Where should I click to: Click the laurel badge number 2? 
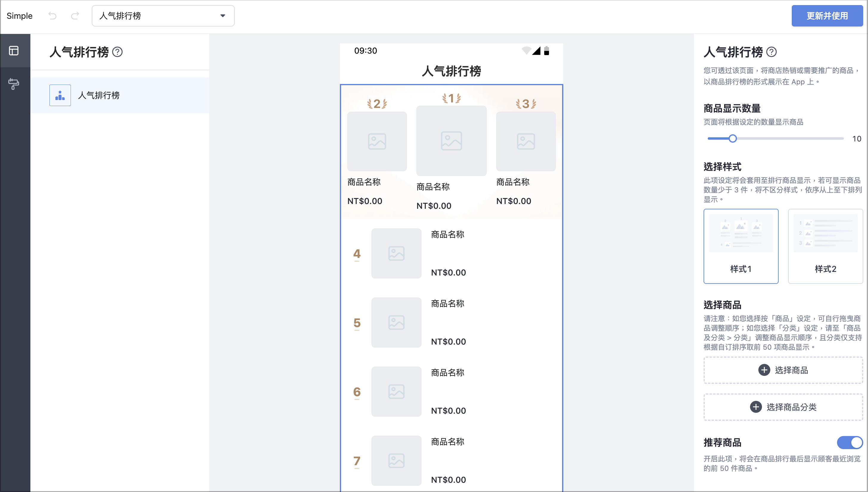click(x=377, y=104)
